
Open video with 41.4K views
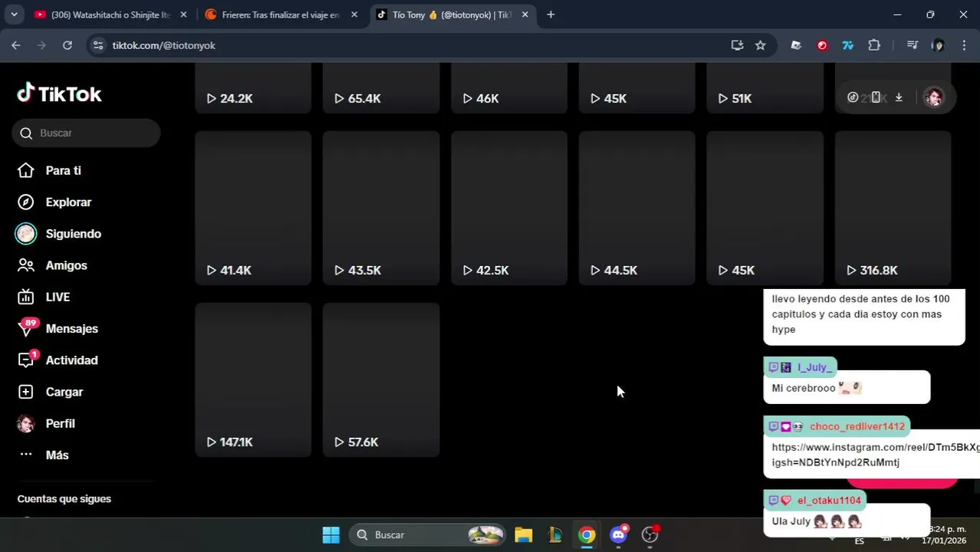click(253, 208)
